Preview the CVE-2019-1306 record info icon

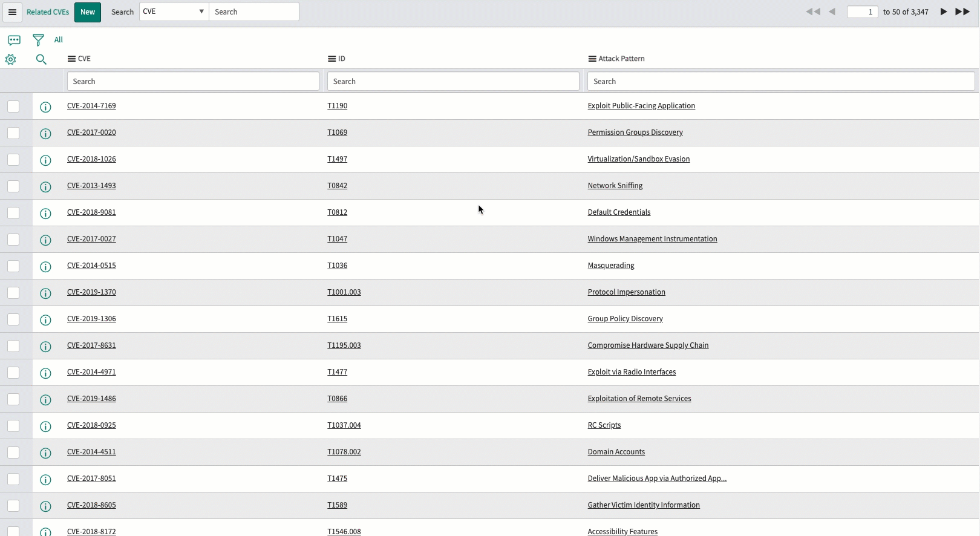[x=45, y=320]
